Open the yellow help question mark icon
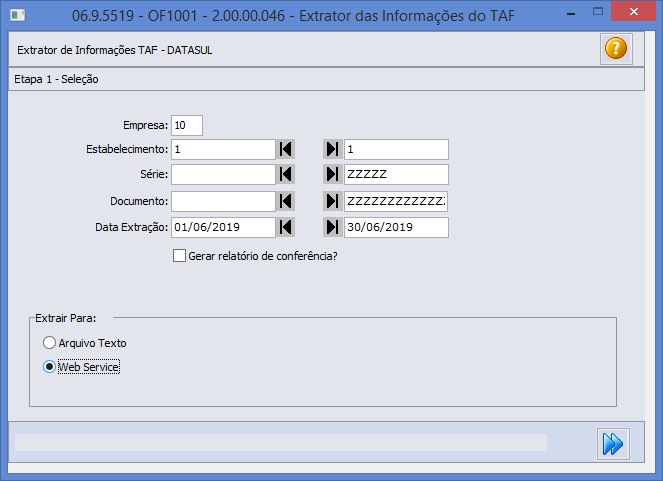Viewport: 663px width, 481px height. coord(616,49)
